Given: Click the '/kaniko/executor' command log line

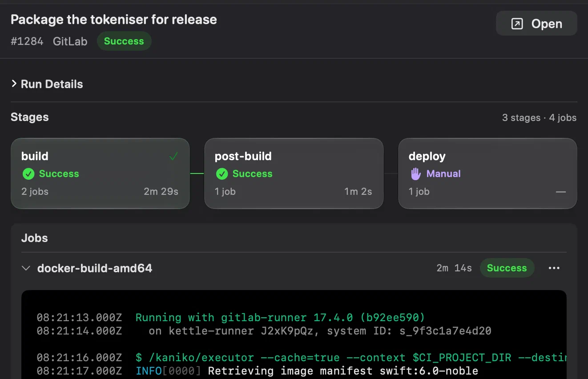Looking at the screenshot, I should coord(351,358).
